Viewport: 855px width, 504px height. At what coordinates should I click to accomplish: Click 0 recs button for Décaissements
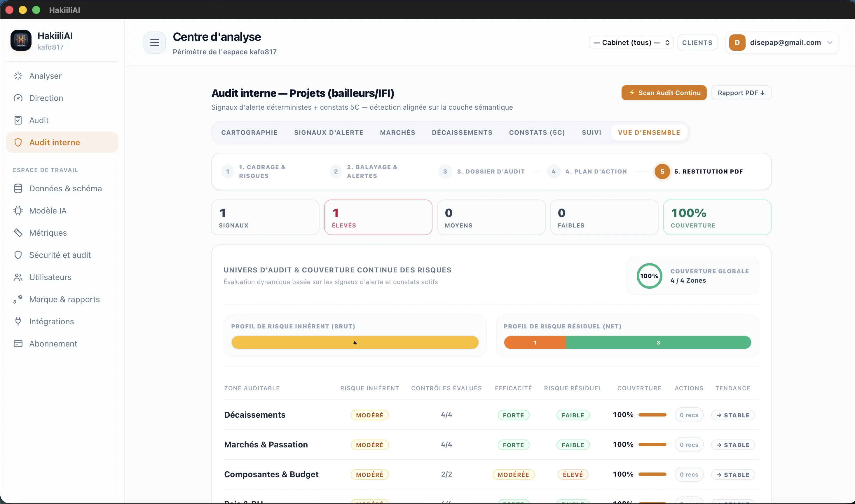click(689, 415)
